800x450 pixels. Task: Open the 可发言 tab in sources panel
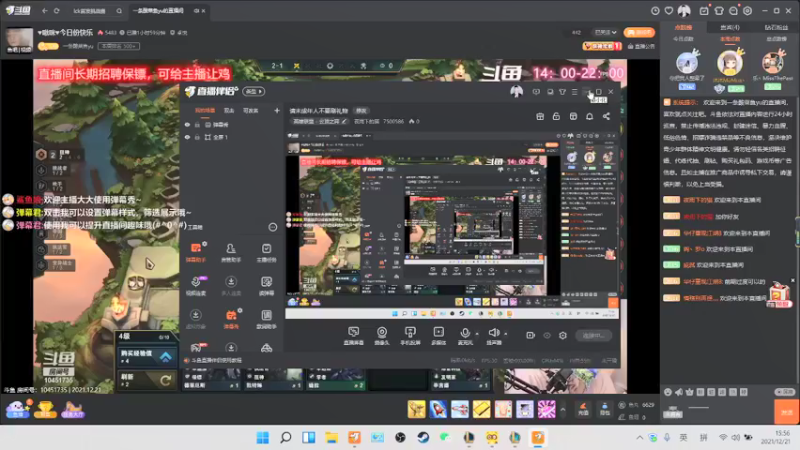pyautogui.click(x=251, y=110)
